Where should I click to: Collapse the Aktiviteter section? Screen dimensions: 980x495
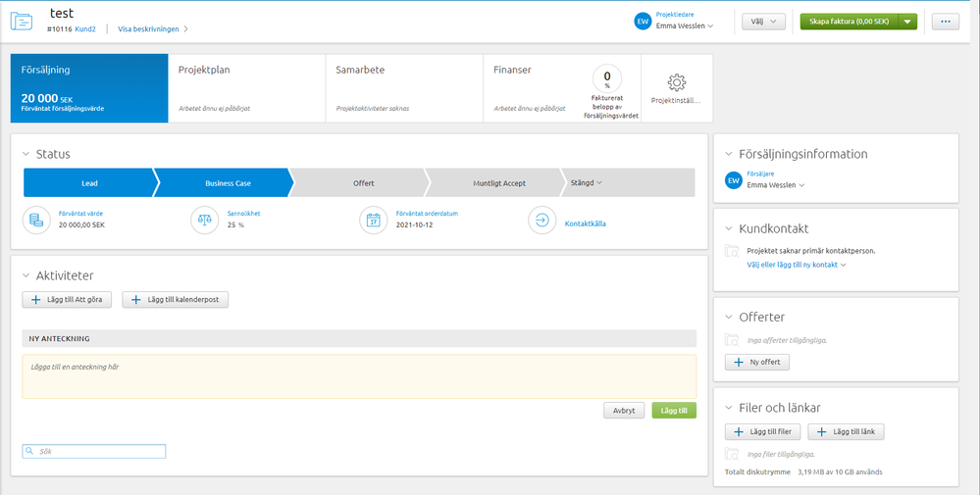(26, 275)
